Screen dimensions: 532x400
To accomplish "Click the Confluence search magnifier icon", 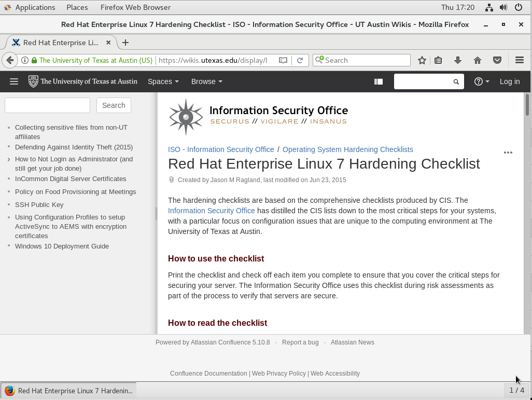I will (456, 81).
